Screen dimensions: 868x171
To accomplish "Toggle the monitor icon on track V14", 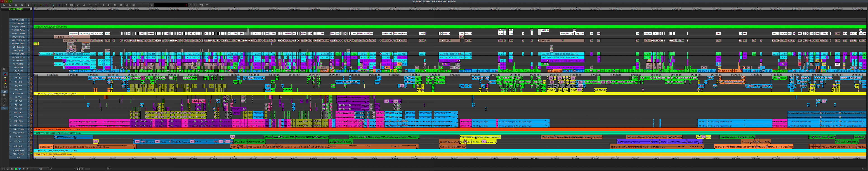I will tap(31, 27).
